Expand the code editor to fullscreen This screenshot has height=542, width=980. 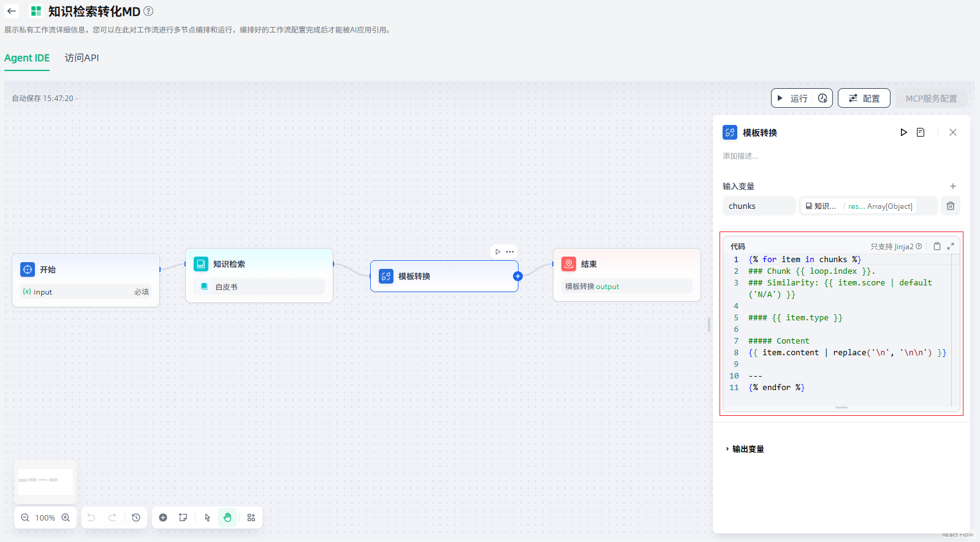tap(951, 246)
